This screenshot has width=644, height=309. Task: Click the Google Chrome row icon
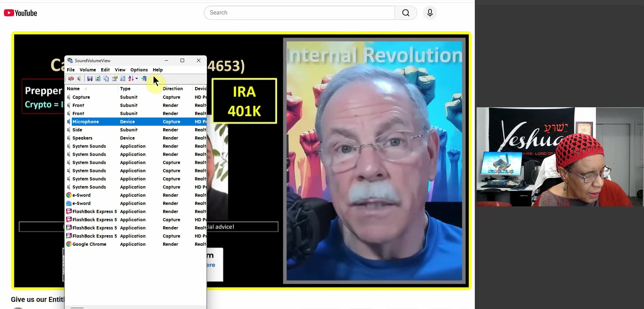(69, 244)
